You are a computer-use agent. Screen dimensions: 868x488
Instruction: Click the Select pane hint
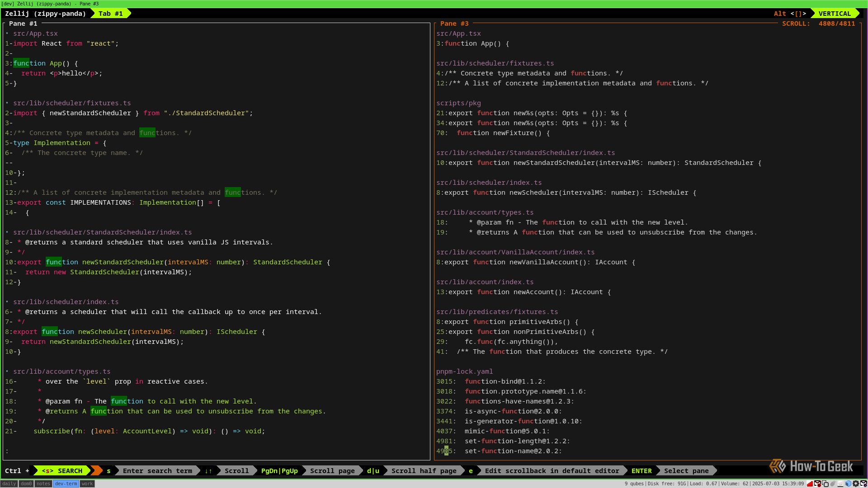point(686,471)
